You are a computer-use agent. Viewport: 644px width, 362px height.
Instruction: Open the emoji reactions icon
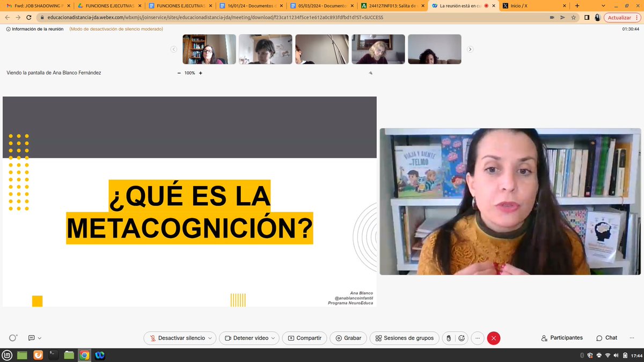[x=462, y=338]
